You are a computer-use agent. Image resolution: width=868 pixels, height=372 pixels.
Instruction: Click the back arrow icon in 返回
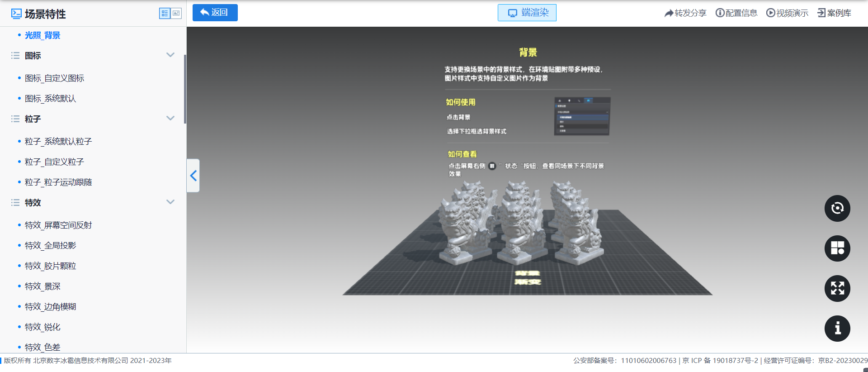tap(205, 12)
